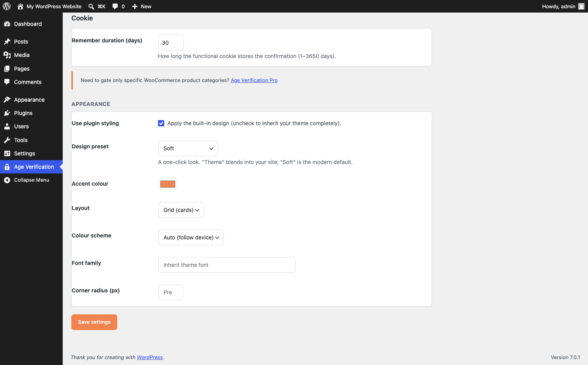Open the Age Verification Pro link
Screen dimensions: 588x365
click(254, 80)
